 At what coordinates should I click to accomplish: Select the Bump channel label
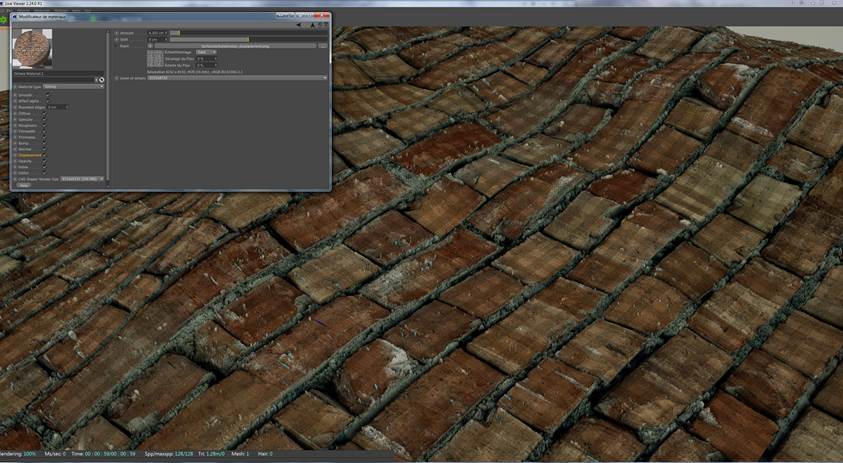coord(23,143)
